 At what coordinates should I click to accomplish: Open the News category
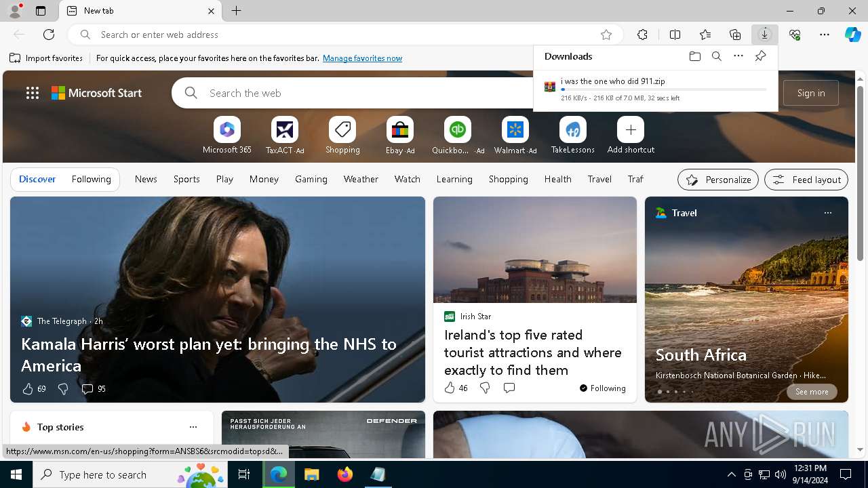point(146,179)
